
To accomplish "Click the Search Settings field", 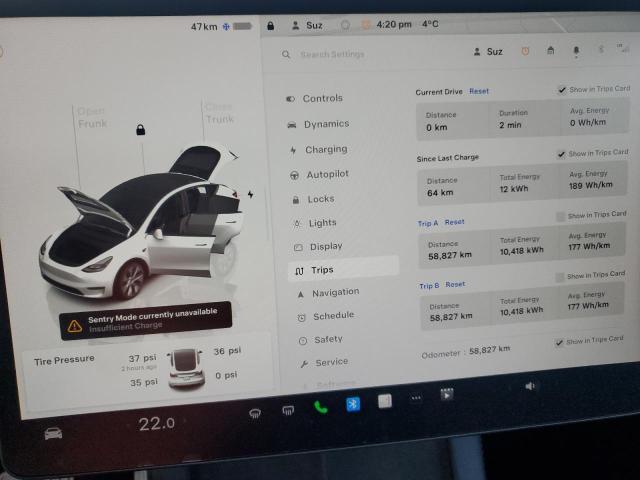I will pos(332,54).
